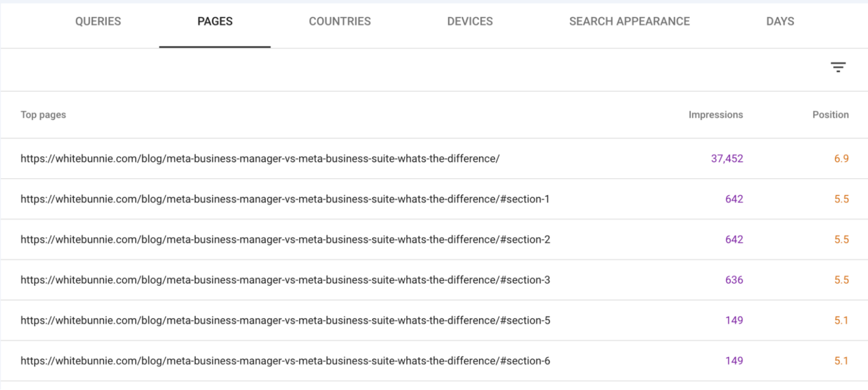Select the URL ending in #section-6
The width and height of the screenshot is (868, 390).
(285, 361)
